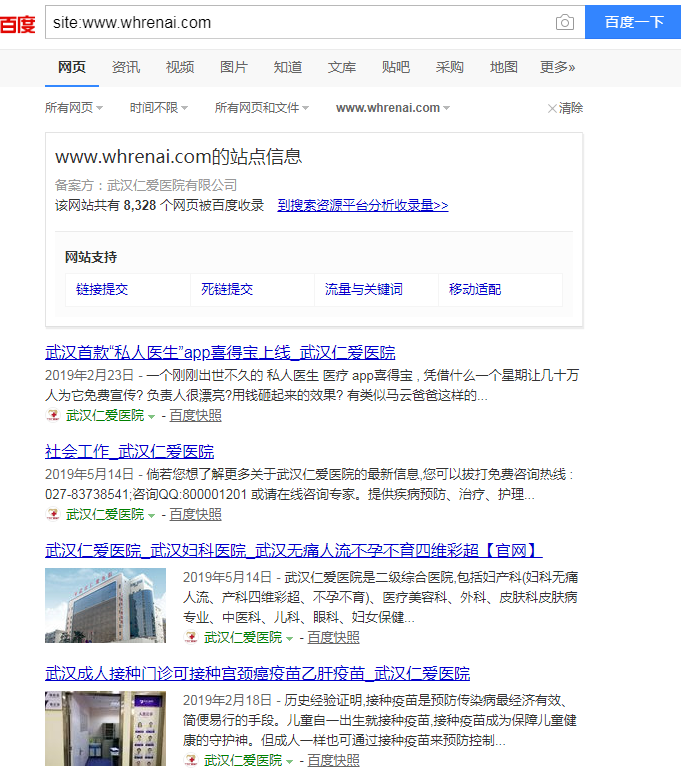Open 百度快照 for the 官网 result
Viewport: 681px width, 777px height.
(333, 637)
